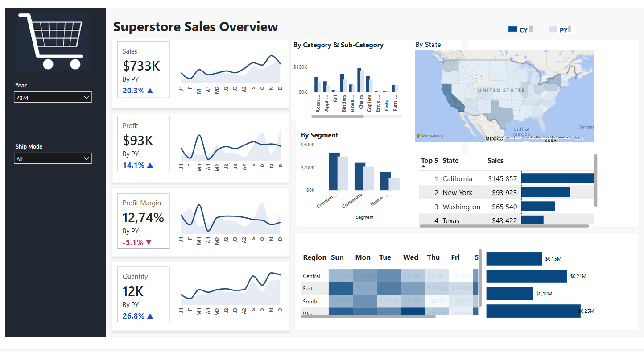Click the Sun column header

coord(337,257)
